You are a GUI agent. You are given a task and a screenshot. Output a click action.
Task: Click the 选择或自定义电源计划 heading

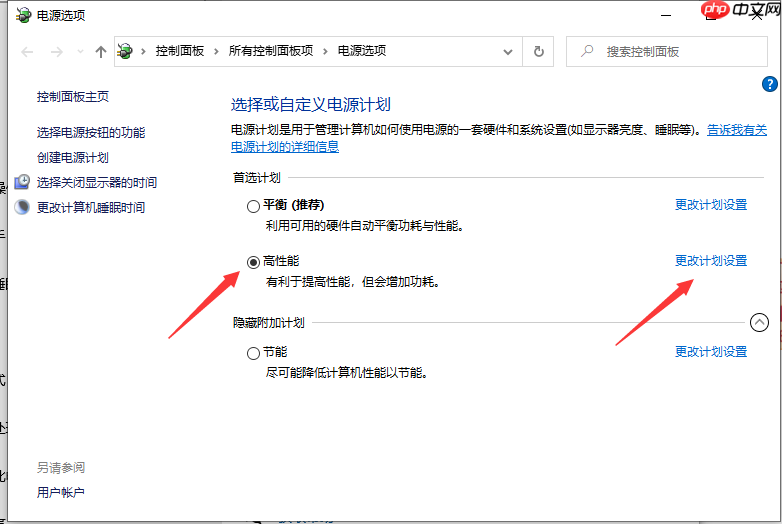click(x=311, y=105)
